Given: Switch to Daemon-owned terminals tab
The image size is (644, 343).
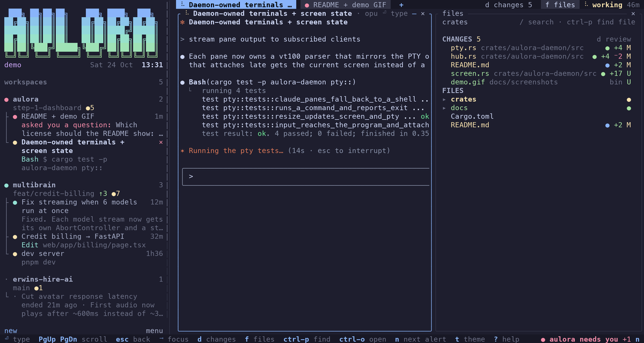Looking at the screenshot, I should (236, 5).
